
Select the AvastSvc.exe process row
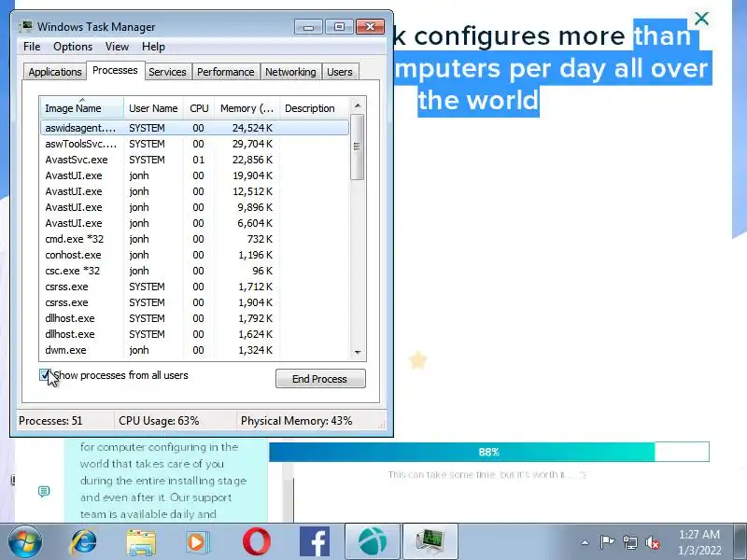tap(194, 160)
